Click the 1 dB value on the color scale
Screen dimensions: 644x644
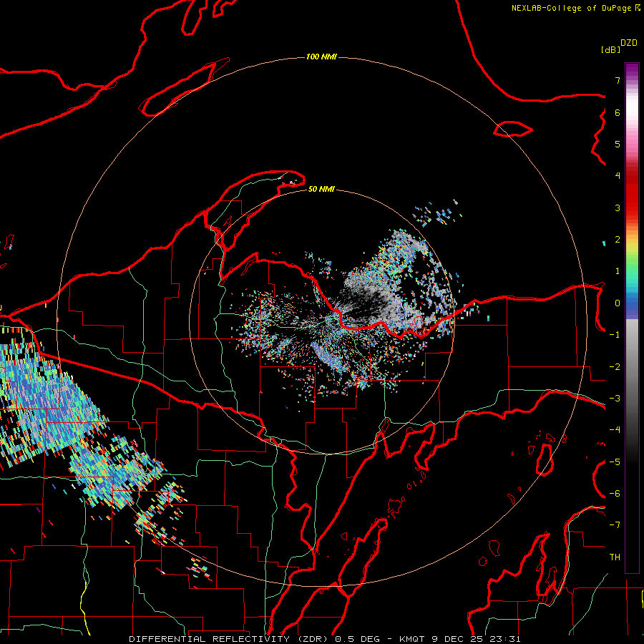(618, 271)
